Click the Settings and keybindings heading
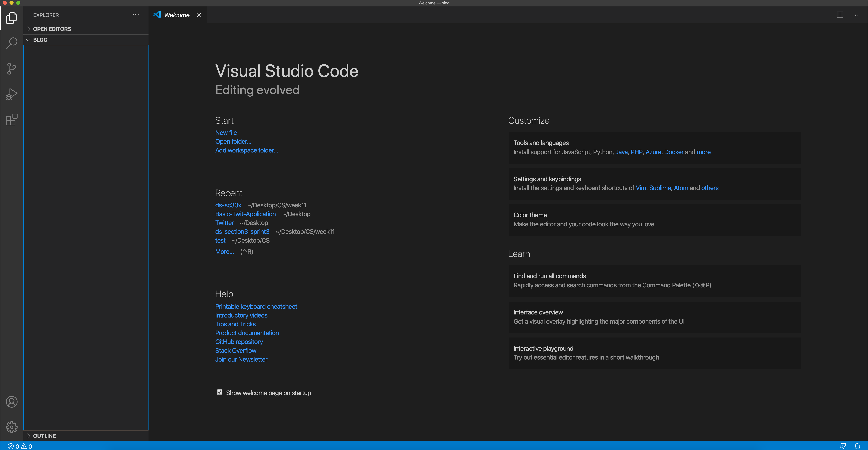This screenshot has width=868, height=450. click(x=547, y=179)
